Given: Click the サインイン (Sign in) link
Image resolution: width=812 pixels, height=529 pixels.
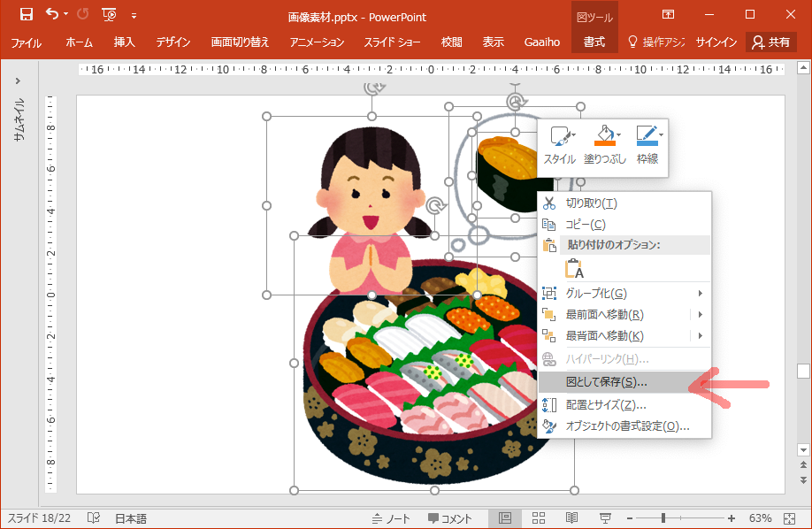Looking at the screenshot, I should 716,41.
